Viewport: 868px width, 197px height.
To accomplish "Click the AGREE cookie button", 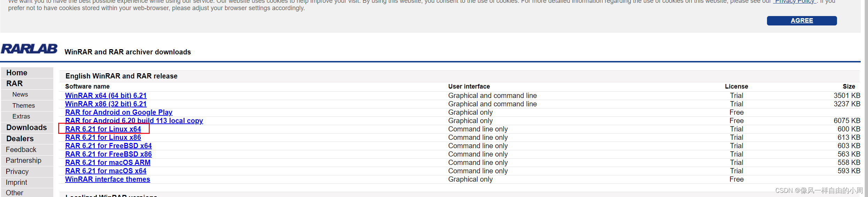I will pyautogui.click(x=801, y=21).
